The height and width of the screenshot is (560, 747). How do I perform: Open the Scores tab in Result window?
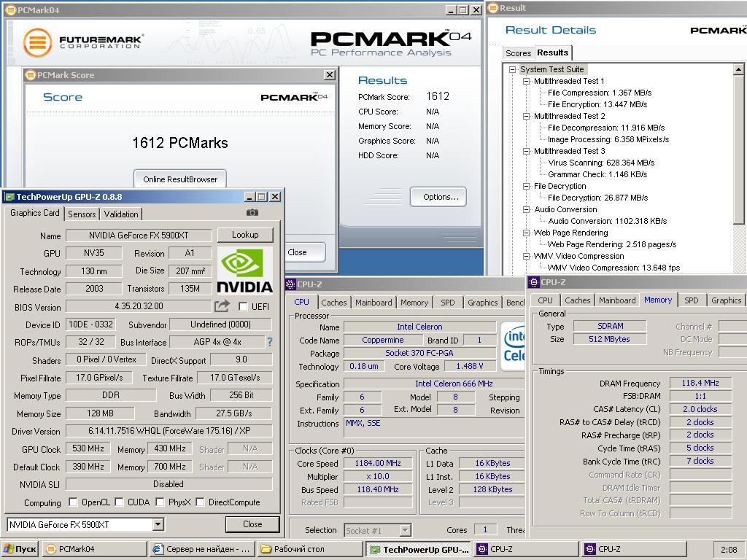[519, 52]
